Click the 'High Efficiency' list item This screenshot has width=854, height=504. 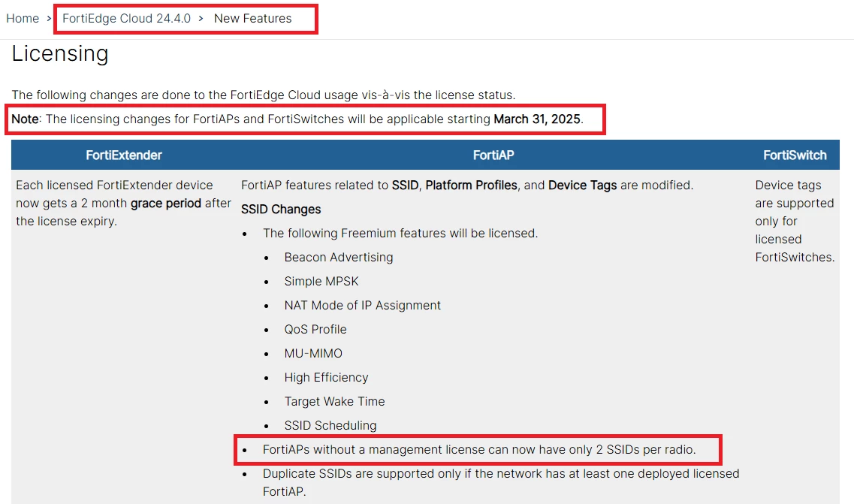pos(326,377)
